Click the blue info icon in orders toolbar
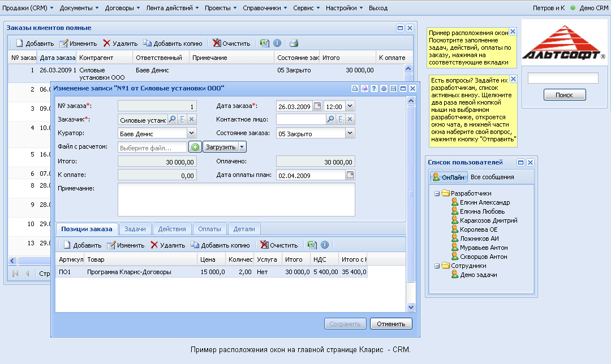 pos(277,43)
